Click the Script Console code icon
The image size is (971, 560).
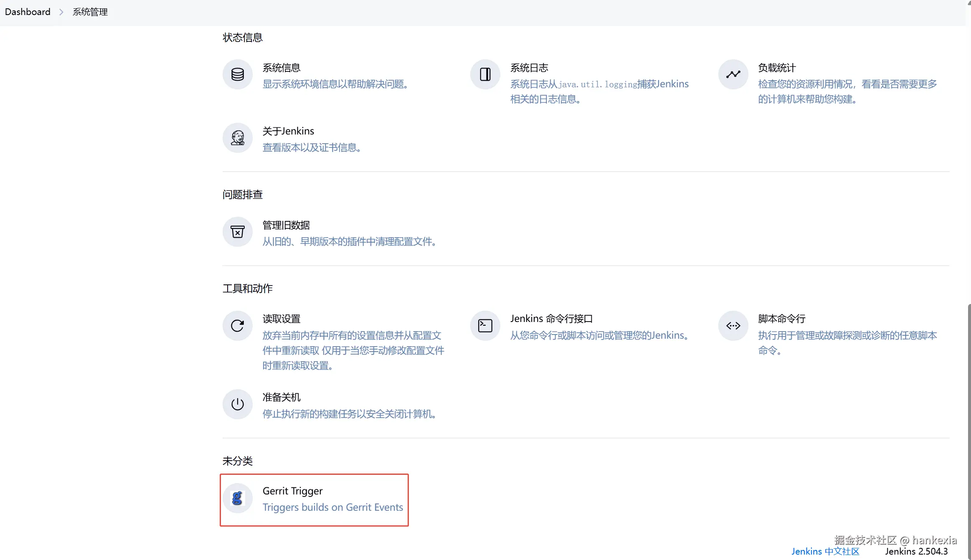pyautogui.click(x=733, y=326)
